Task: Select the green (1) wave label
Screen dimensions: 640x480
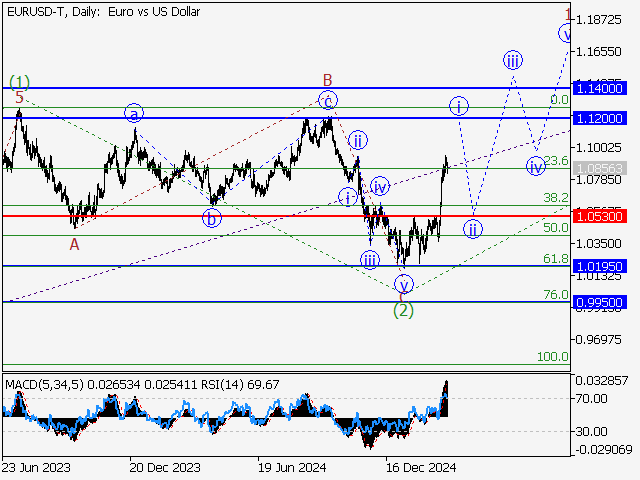Action: click(x=20, y=81)
